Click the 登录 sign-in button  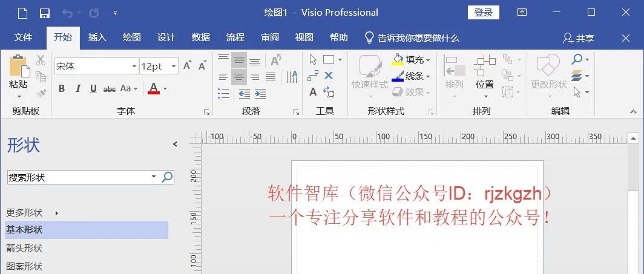click(x=484, y=12)
